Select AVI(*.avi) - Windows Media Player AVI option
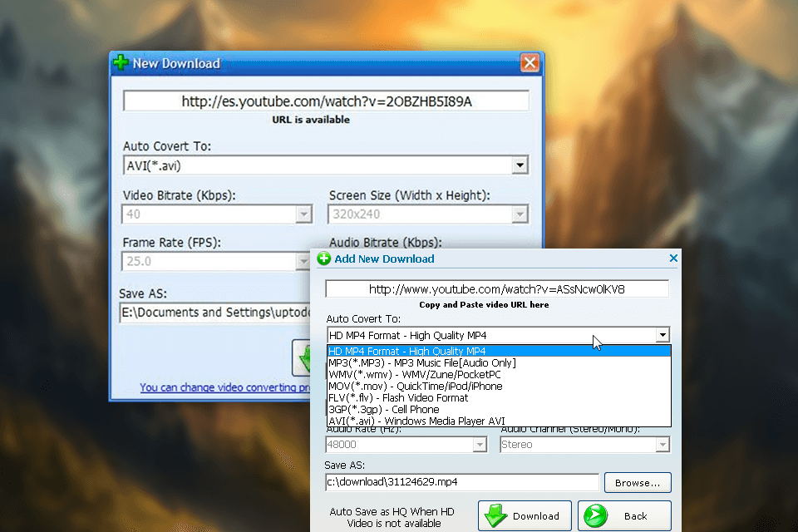Viewport: 798px width, 532px height. 499,421
